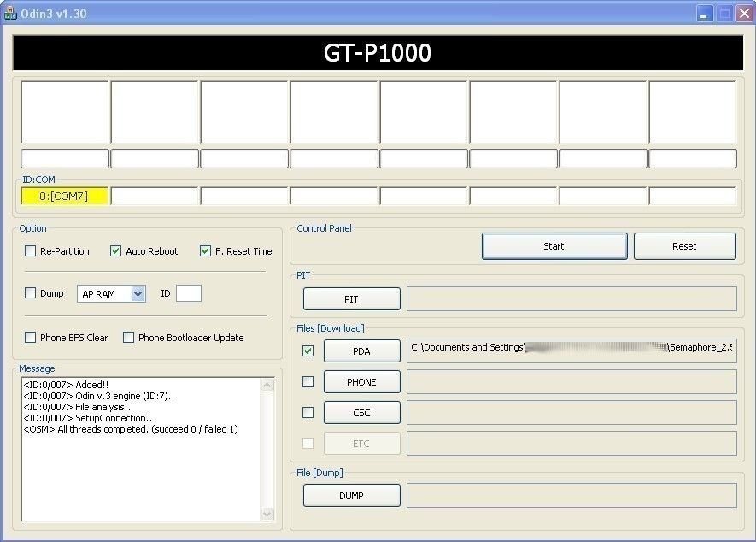
Task: Uncheck F. Reset Time option
Action: click(205, 251)
